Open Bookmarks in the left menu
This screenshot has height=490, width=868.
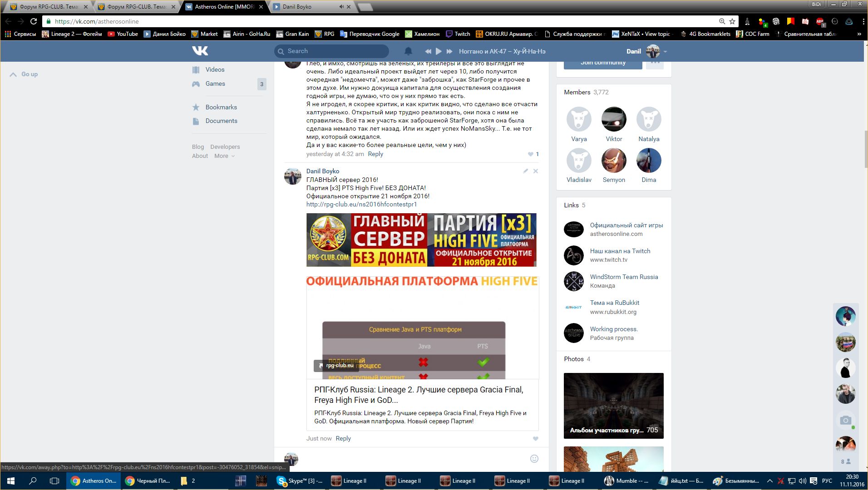point(221,107)
